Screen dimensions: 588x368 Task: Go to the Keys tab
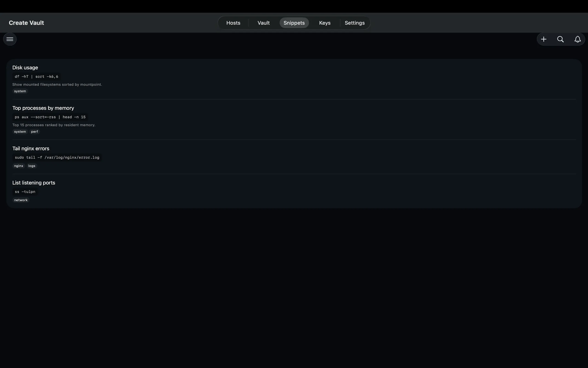(x=325, y=23)
